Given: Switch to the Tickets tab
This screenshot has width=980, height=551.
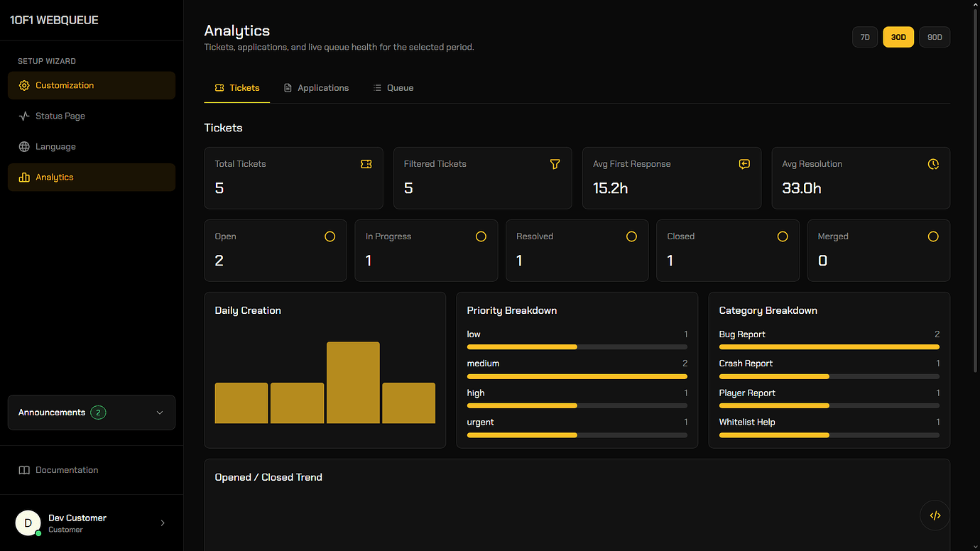Looking at the screenshot, I should click(x=237, y=88).
